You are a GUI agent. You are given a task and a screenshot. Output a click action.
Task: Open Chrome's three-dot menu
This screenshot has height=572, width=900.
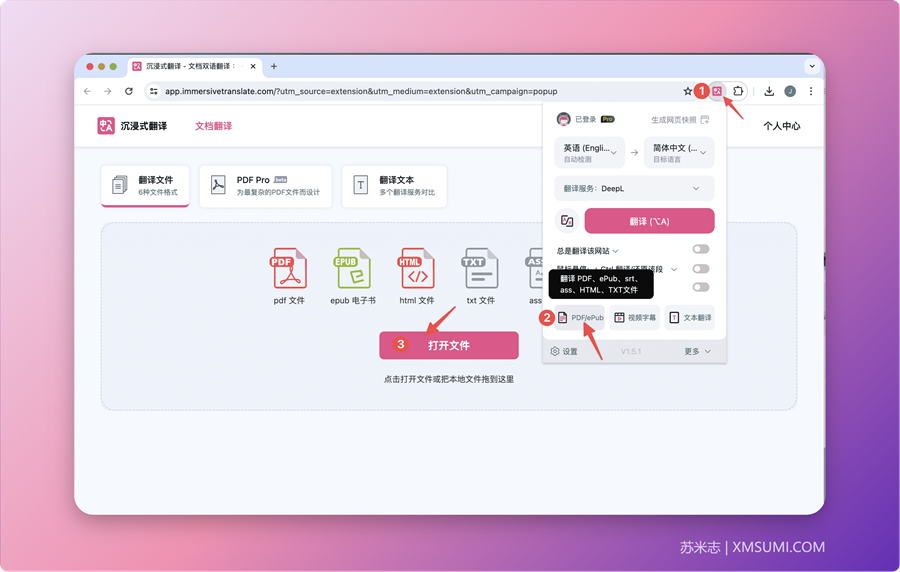pyautogui.click(x=811, y=91)
